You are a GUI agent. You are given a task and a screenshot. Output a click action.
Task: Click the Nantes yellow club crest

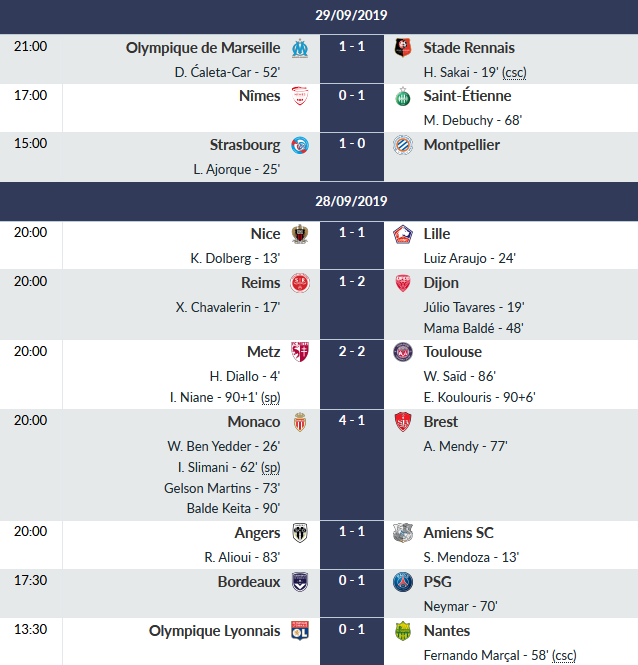pyautogui.click(x=403, y=631)
